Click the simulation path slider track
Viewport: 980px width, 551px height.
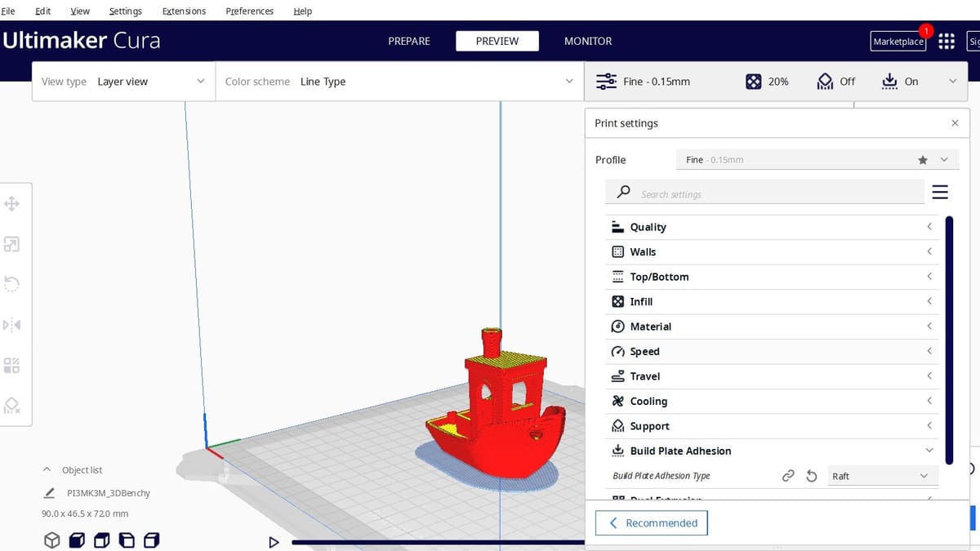point(438,542)
